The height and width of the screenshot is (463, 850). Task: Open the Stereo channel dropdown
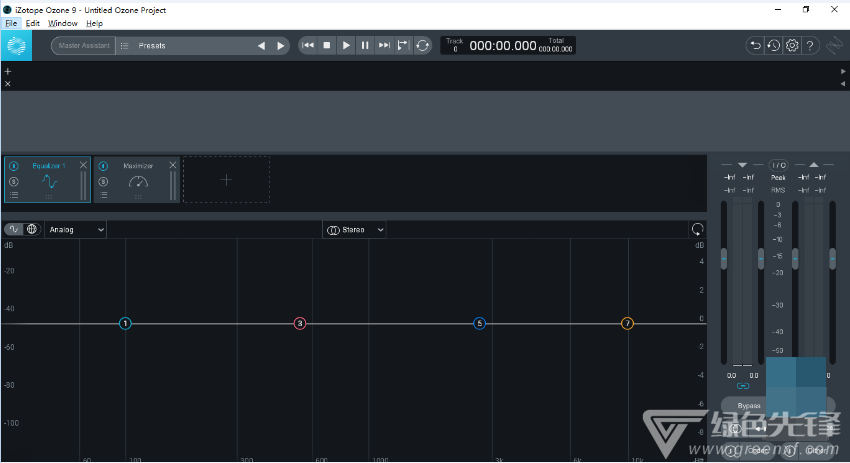355,230
